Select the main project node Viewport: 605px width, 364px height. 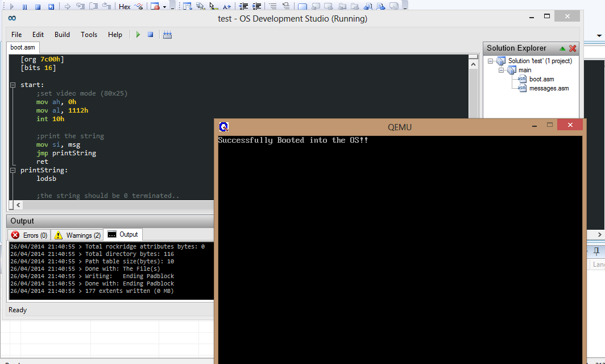[525, 71]
